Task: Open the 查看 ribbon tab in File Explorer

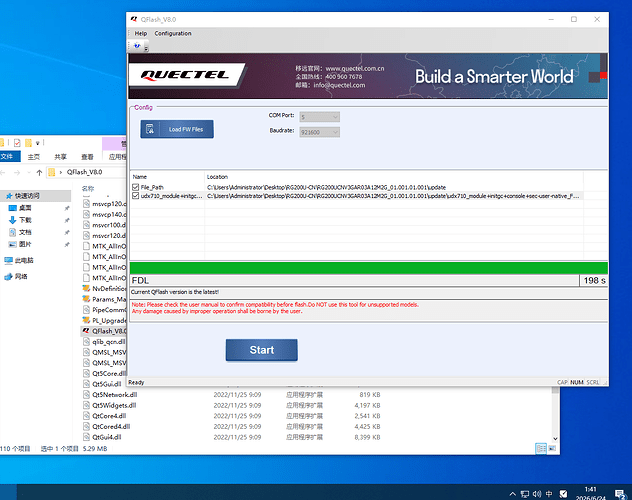Action: click(87, 157)
